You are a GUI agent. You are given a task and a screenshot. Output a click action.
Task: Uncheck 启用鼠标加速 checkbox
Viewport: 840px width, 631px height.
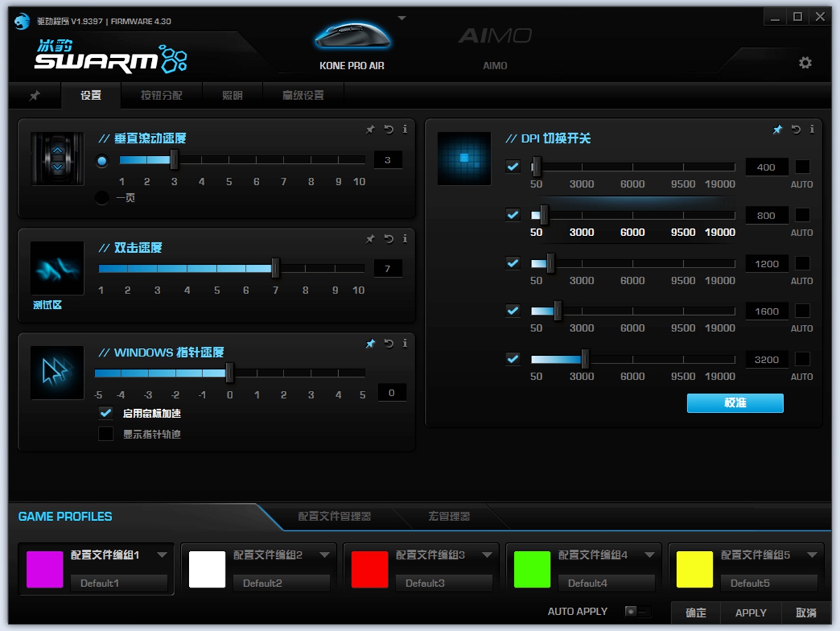(106, 413)
